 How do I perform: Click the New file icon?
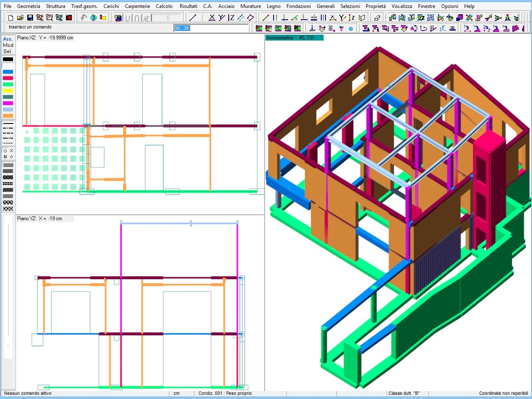[11, 18]
